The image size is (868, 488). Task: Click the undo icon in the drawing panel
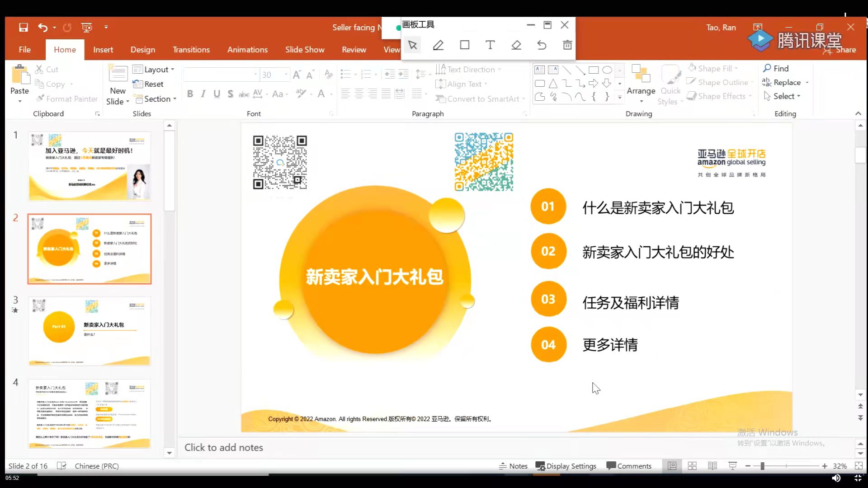pyautogui.click(x=541, y=45)
